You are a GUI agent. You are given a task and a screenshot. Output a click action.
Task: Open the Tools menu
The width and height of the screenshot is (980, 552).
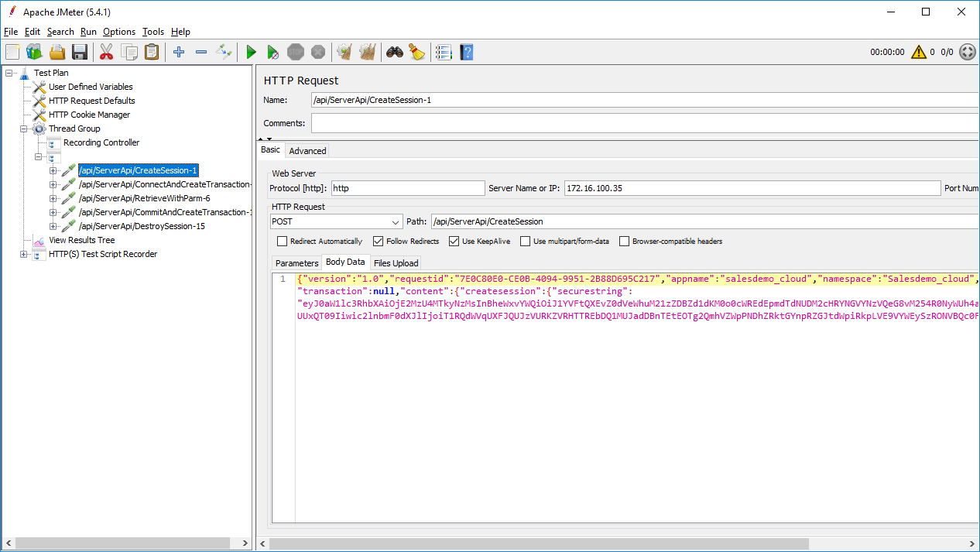[x=153, y=32]
